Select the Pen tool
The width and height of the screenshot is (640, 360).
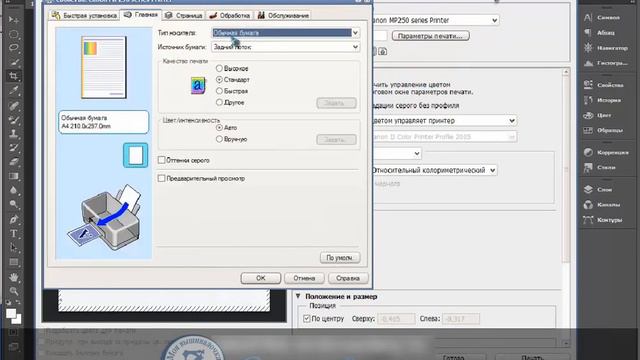click(x=13, y=219)
